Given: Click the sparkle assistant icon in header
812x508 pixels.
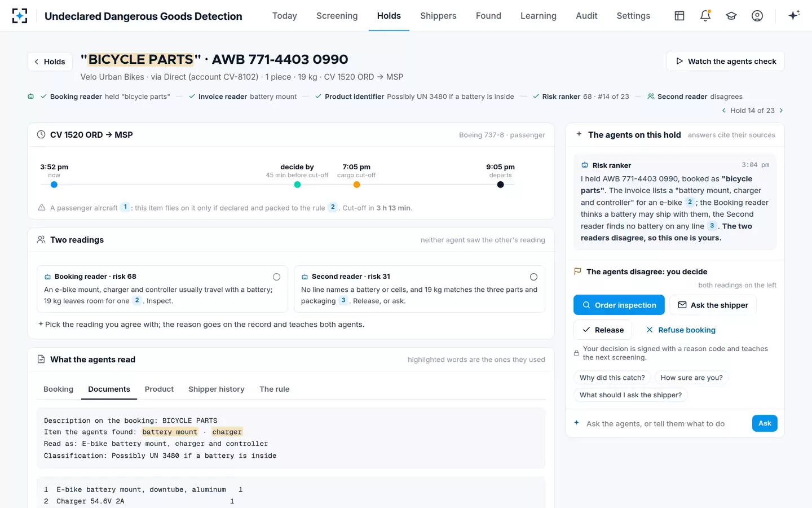Looking at the screenshot, I should coord(794,15).
